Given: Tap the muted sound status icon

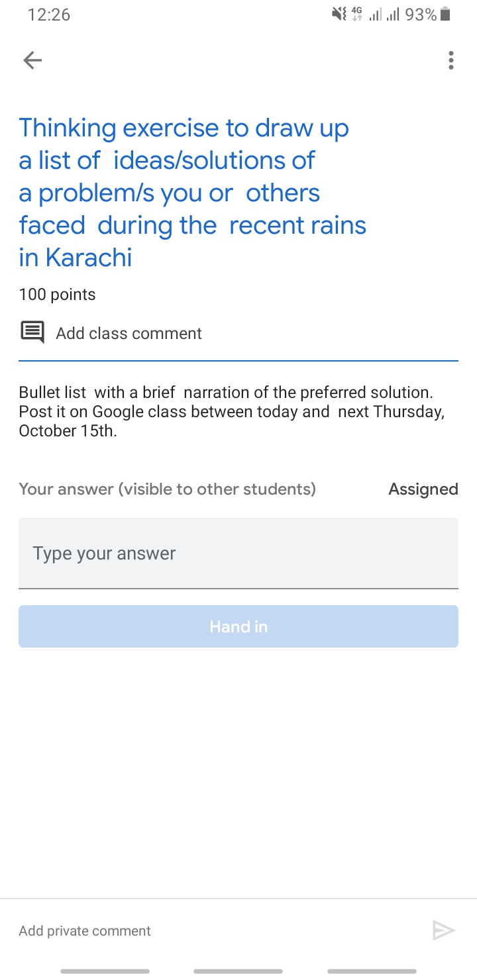Looking at the screenshot, I should pos(339,15).
